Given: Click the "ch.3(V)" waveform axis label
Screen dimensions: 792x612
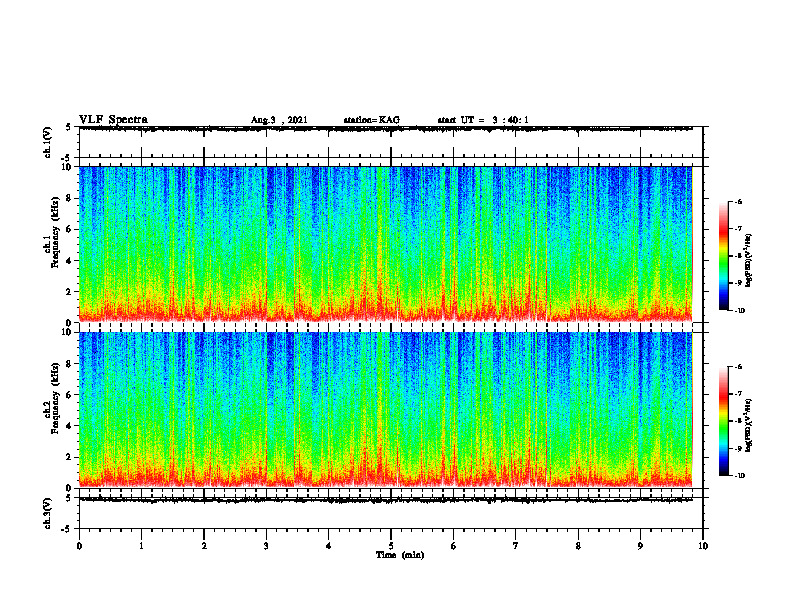Looking at the screenshot, I should [48, 513].
